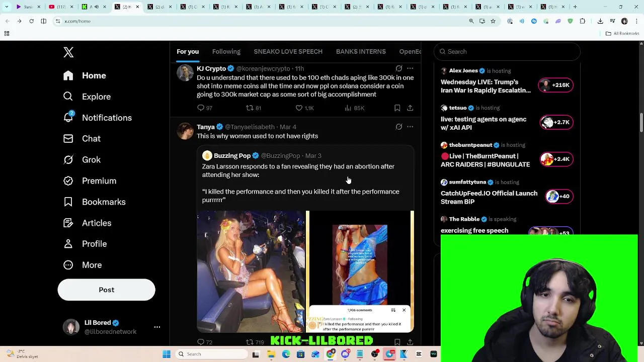Go to Profile in the sidebar

coord(85,244)
